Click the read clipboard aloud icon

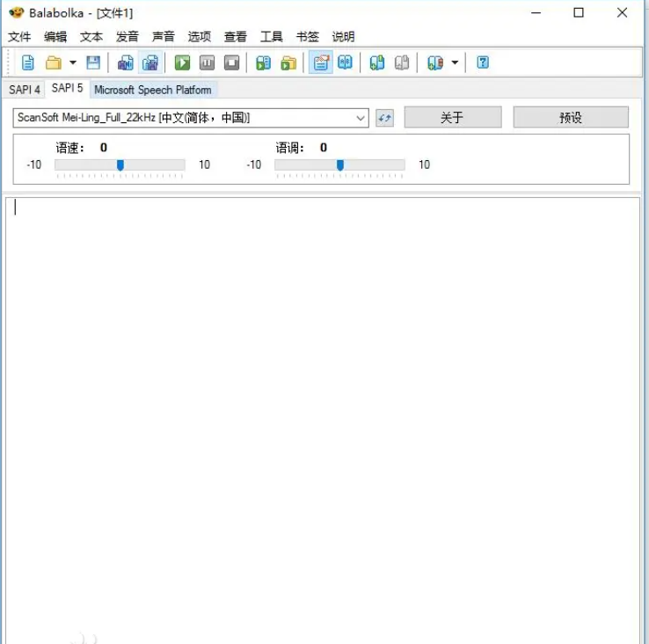(263, 63)
